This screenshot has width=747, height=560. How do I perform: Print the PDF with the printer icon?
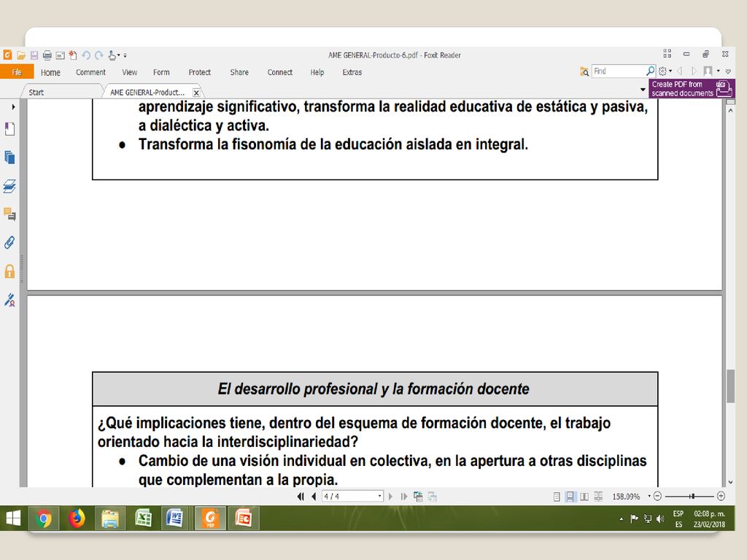click(x=47, y=55)
